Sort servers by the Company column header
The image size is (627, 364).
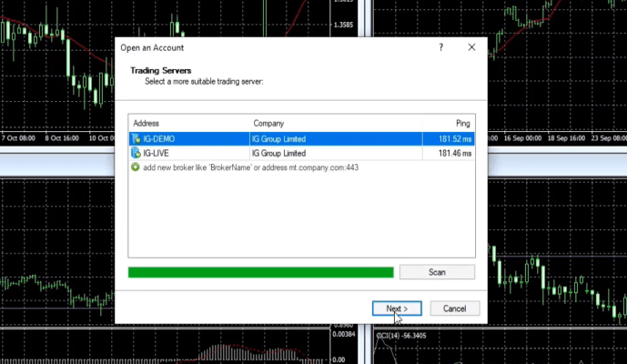(x=268, y=123)
